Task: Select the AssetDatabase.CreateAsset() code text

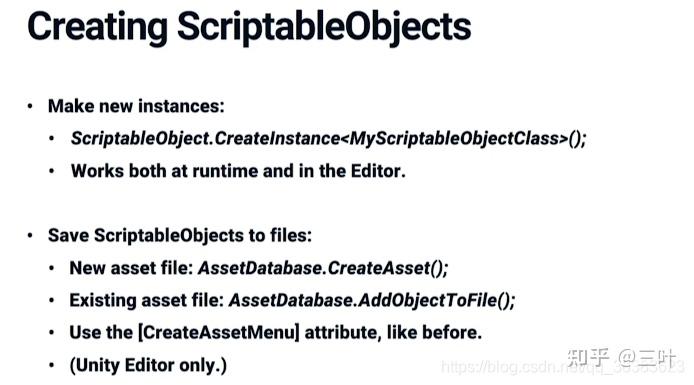Action: [x=323, y=268]
